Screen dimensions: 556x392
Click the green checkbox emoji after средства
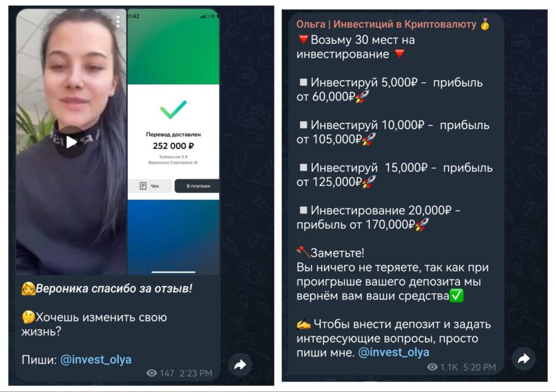[456, 295]
